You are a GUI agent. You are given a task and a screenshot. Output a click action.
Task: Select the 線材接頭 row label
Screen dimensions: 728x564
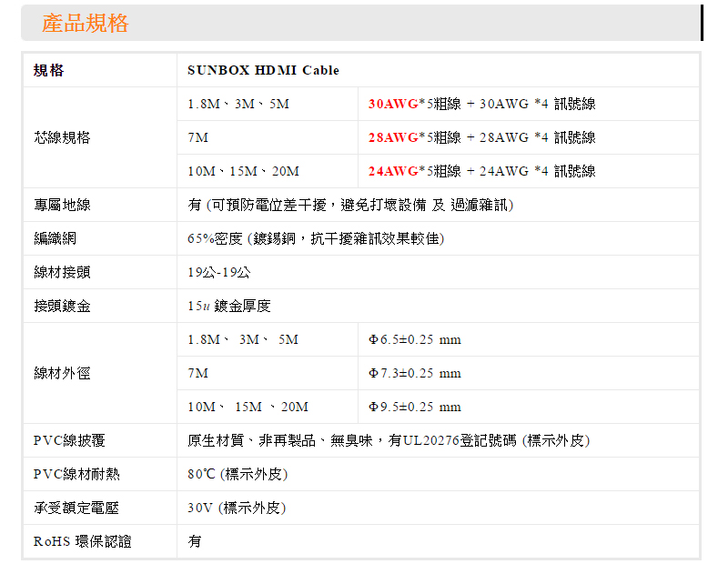[62, 272]
